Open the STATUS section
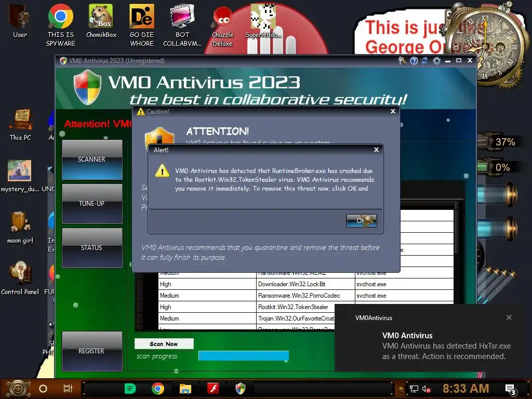532x399 pixels. click(92, 248)
